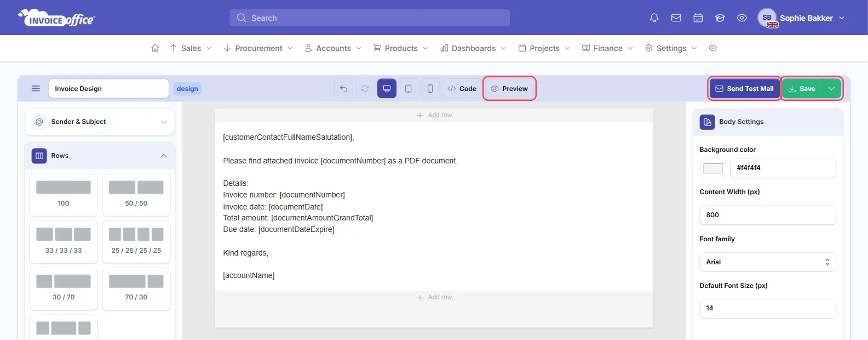The height and width of the screenshot is (340, 868).
Task: Click the 'Invoice number: [documentNumber]' line
Action: coord(284,195)
